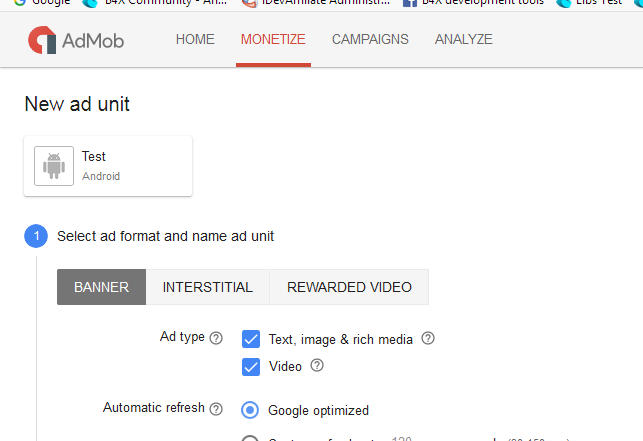643x441 pixels.
Task: Open help icon beside Automatic refresh
Action: click(x=216, y=409)
